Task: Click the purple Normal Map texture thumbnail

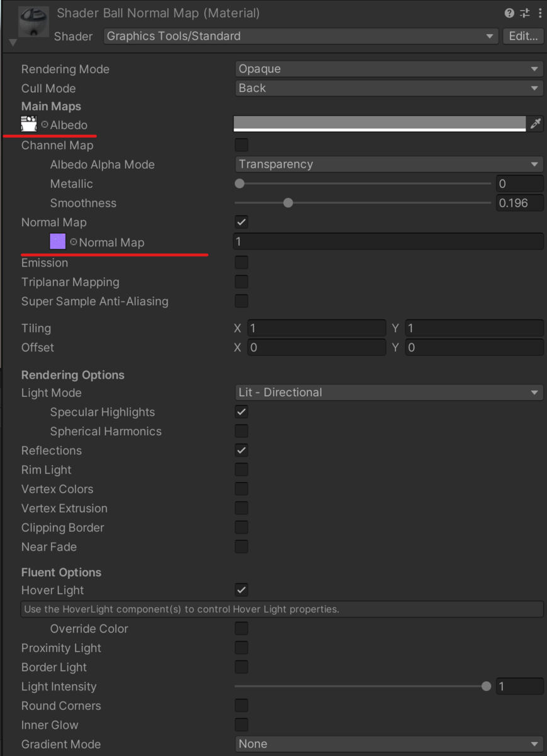Action: (x=57, y=241)
